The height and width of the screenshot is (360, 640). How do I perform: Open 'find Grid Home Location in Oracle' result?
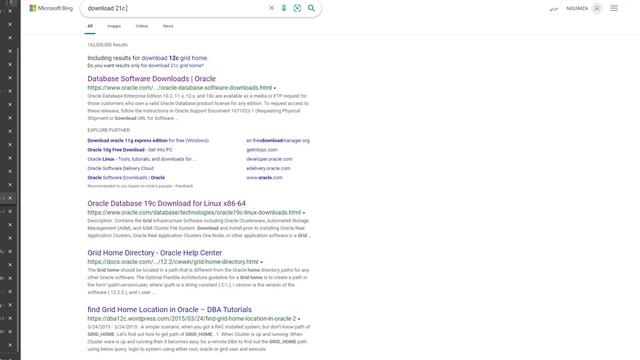[x=169, y=309]
